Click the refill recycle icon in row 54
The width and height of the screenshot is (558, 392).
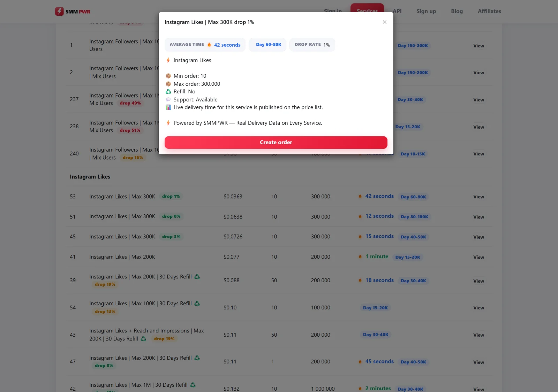point(197,303)
